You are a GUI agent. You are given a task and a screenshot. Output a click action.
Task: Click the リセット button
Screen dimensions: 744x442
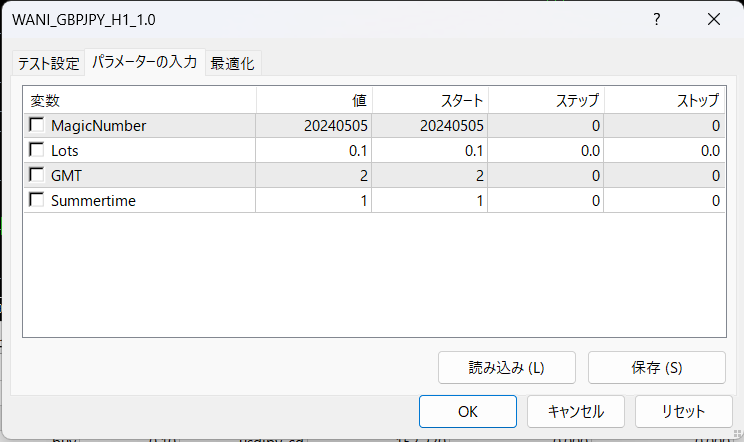[683, 411]
